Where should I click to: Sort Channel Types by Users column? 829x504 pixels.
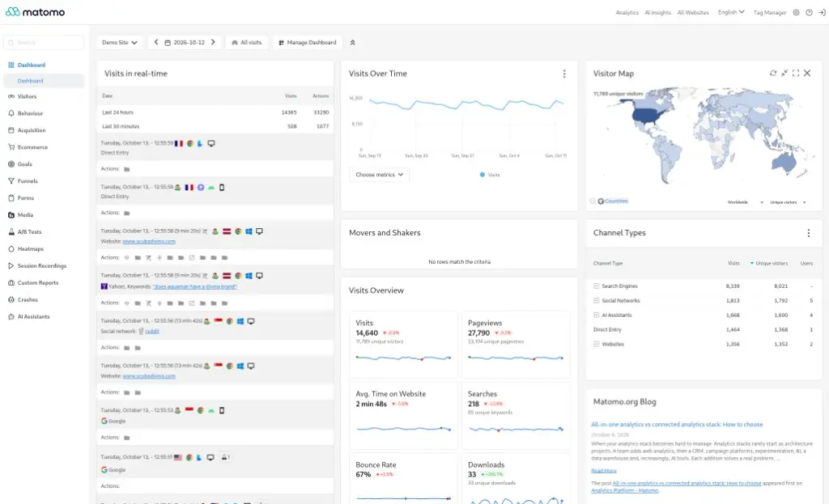(x=806, y=263)
